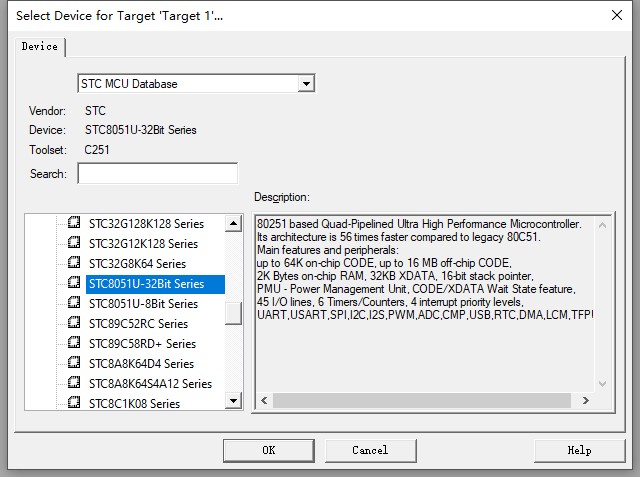Select STC8A8K64D4 Series device
The image size is (640, 477).
point(141,364)
